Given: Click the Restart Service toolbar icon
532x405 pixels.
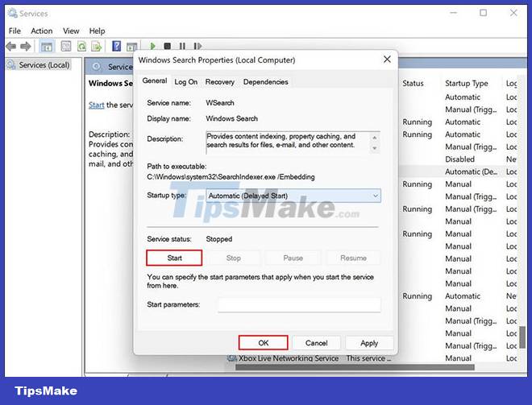Looking at the screenshot, I should click(x=197, y=46).
